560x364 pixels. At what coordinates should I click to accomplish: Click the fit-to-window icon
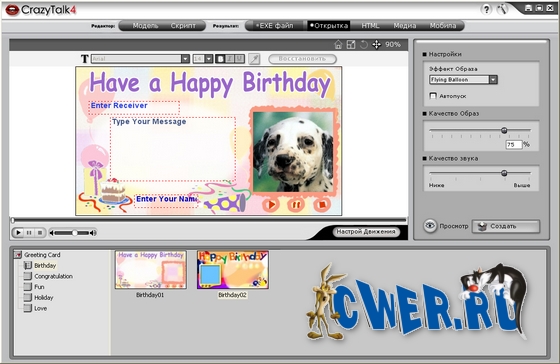(x=351, y=45)
